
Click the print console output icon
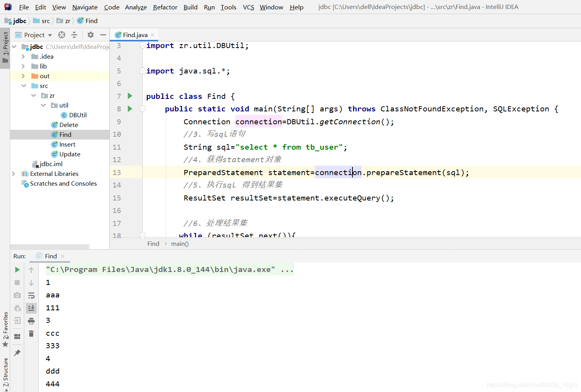click(x=31, y=321)
